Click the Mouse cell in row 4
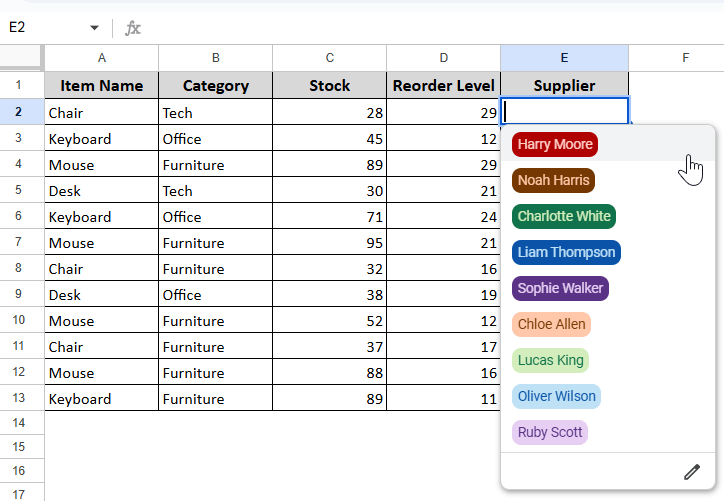 tap(102, 164)
